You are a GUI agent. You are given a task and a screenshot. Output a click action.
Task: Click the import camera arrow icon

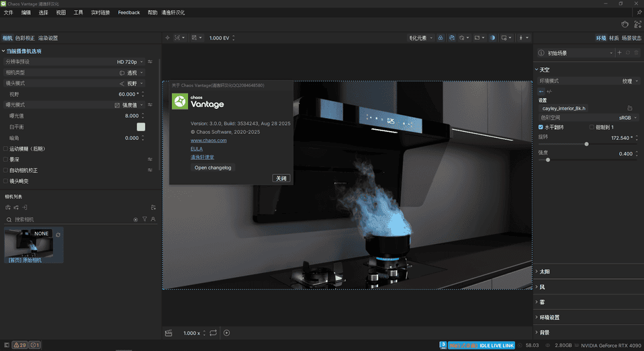(25, 207)
